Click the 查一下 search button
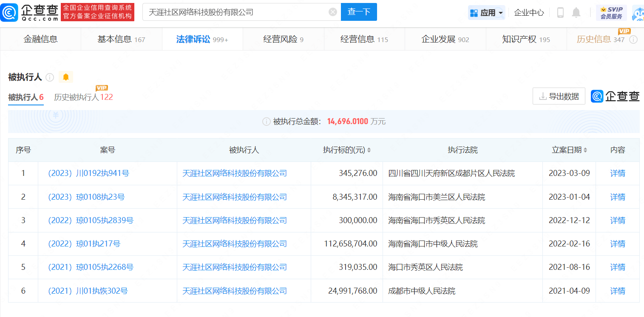 click(x=359, y=11)
